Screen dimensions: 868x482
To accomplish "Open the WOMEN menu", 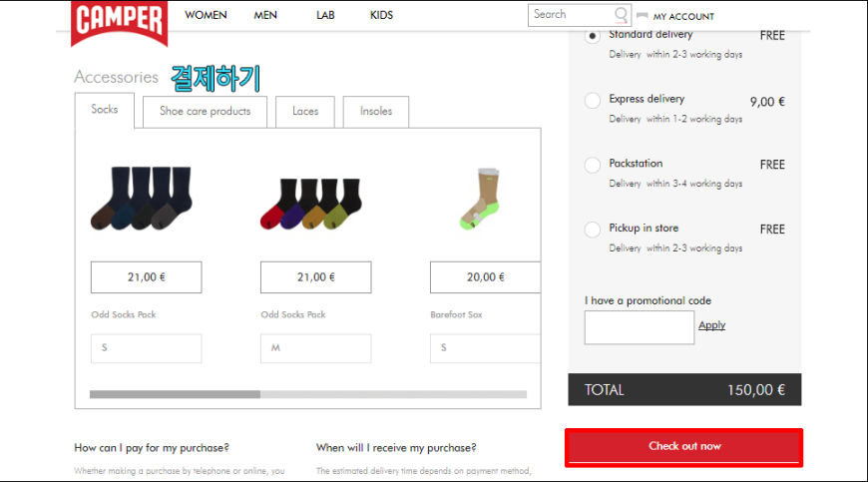I will pyautogui.click(x=206, y=15).
